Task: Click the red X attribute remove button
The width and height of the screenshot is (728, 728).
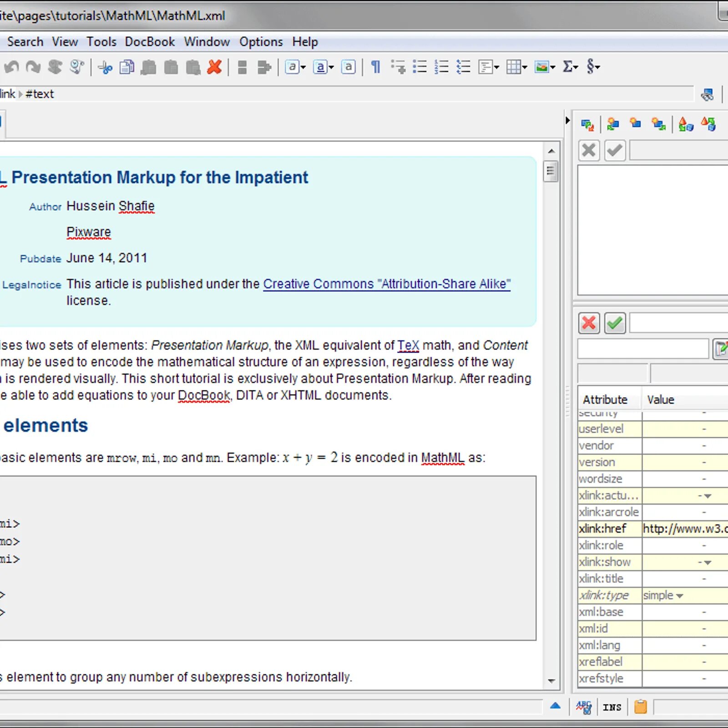Action: (x=589, y=324)
